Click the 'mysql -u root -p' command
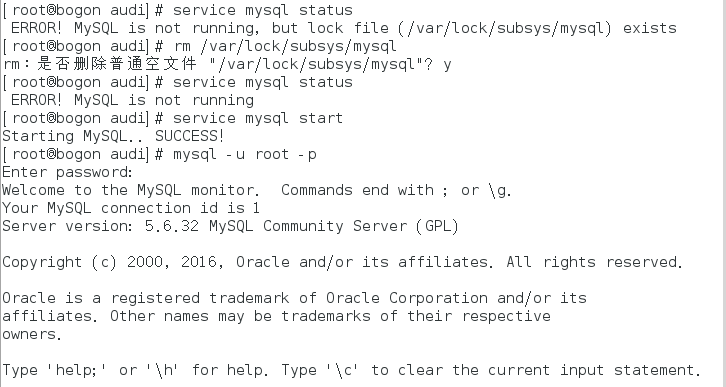Viewport: 726px width, 387px height. pos(245,154)
